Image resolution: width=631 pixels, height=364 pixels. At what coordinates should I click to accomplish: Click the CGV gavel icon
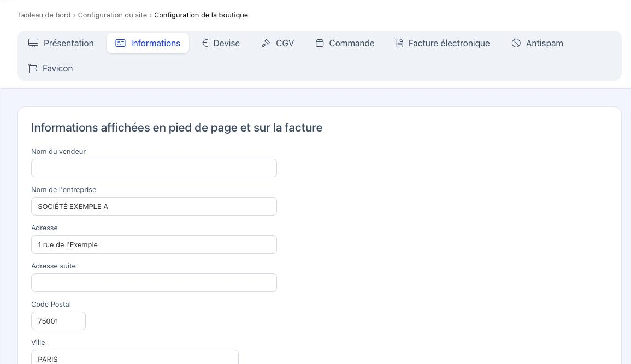click(266, 44)
